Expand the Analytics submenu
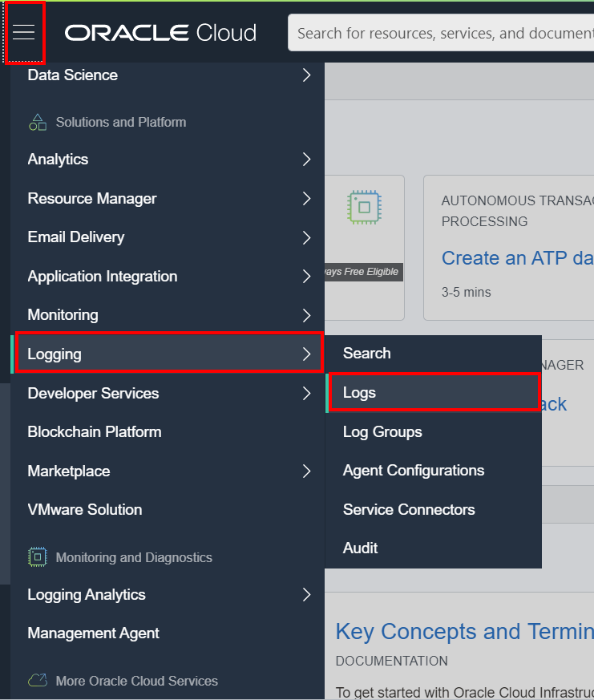 point(305,160)
